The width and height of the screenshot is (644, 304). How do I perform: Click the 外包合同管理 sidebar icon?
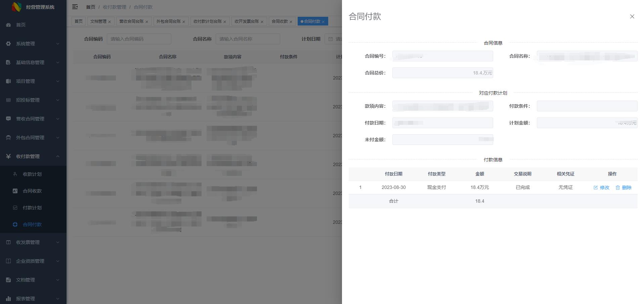tap(8, 138)
